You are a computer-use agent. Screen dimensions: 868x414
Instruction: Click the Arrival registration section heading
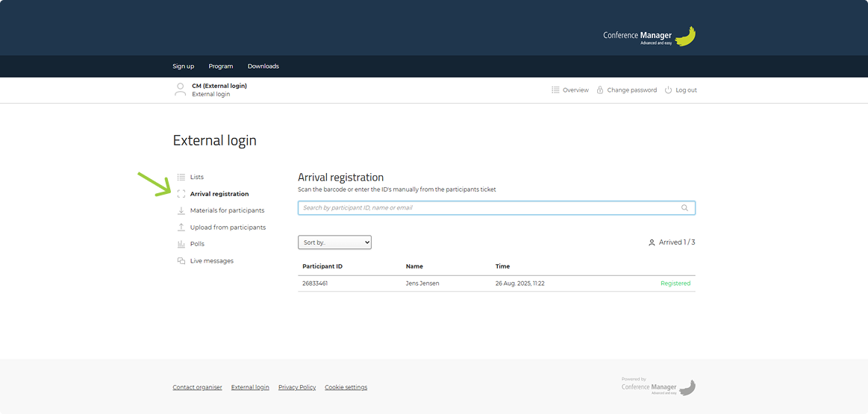340,178
